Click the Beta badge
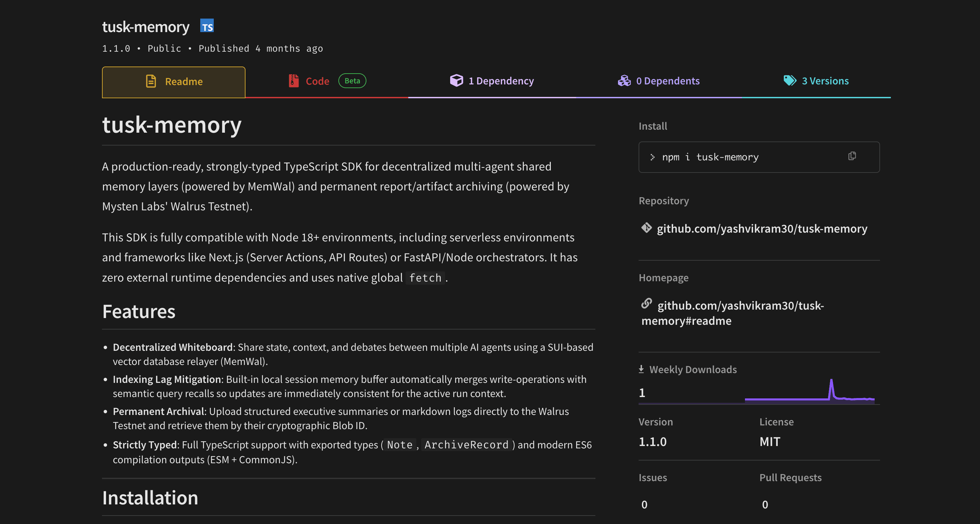The height and width of the screenshot is (524, 980). pos(352,81)
